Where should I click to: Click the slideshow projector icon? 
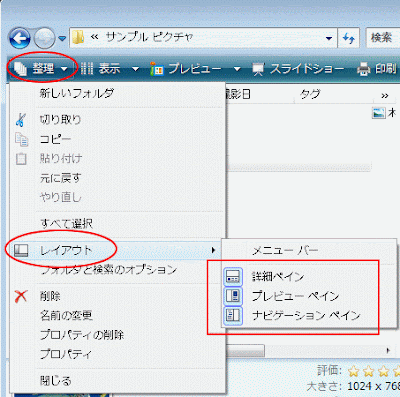tap(259, 69)
